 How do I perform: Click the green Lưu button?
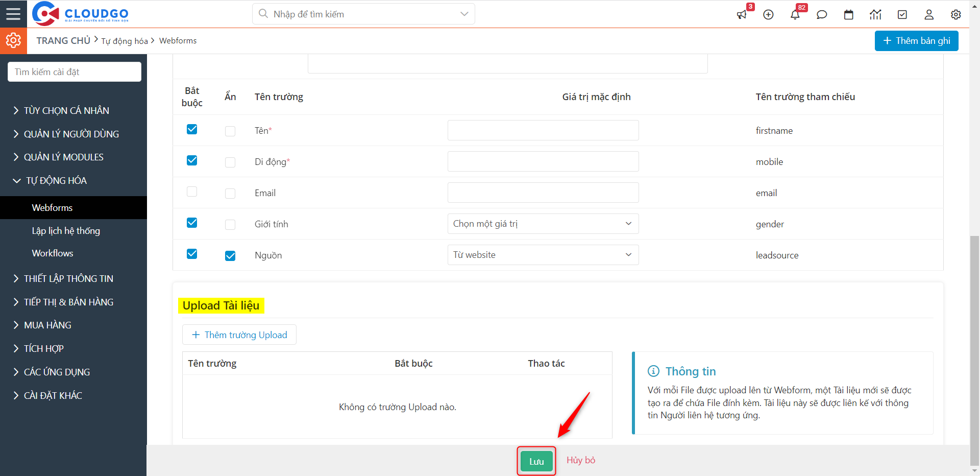(536, 461)
